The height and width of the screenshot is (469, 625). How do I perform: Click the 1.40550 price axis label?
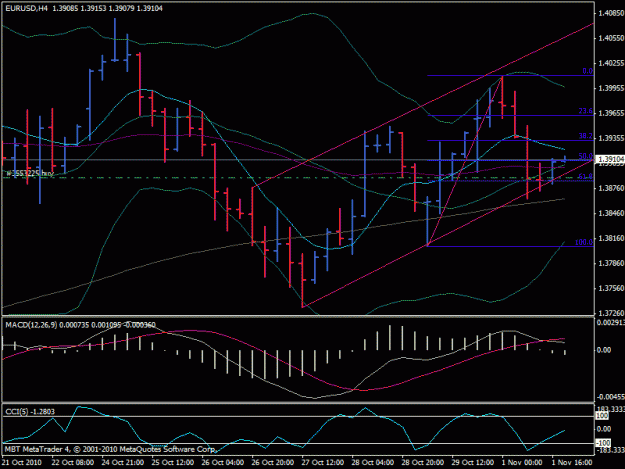pos(611,38)
